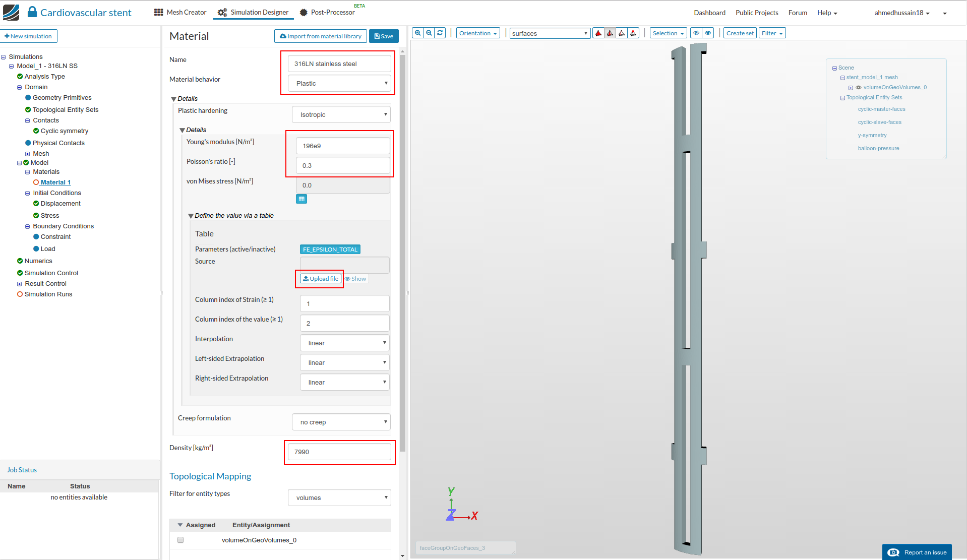Click the project lock icon

[x=32, y=12]
